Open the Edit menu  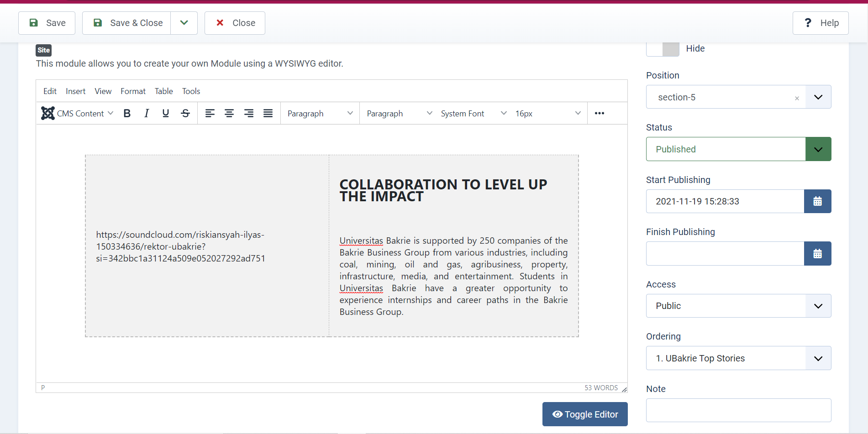click(x=50, y=91)
